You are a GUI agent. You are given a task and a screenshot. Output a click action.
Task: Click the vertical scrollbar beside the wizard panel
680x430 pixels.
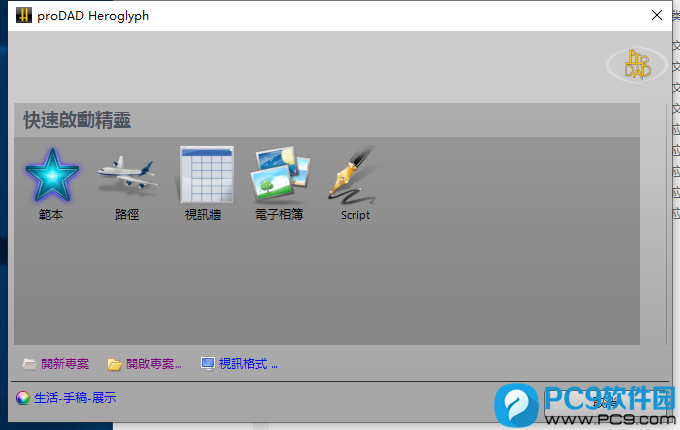point(667,224)
